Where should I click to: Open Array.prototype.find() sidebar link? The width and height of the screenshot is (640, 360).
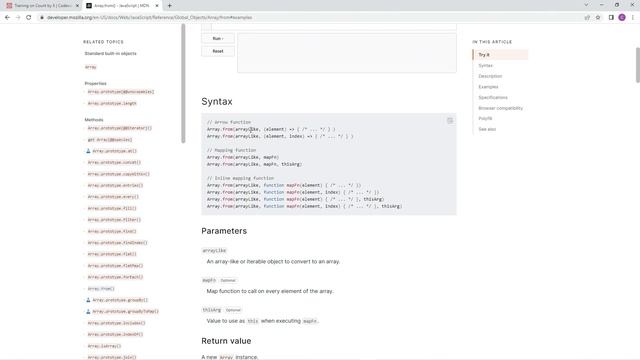point(112,231)
